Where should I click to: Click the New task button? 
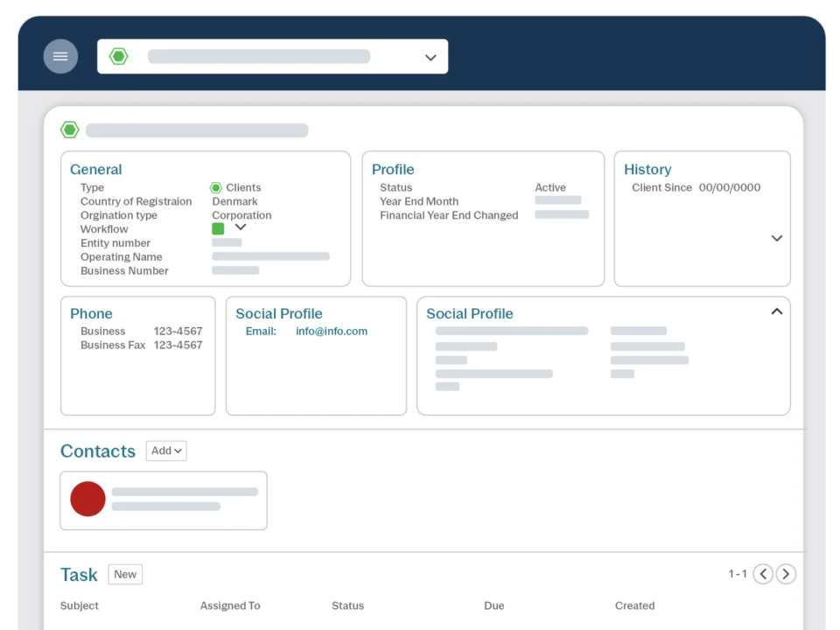click(x=125, y=574)
